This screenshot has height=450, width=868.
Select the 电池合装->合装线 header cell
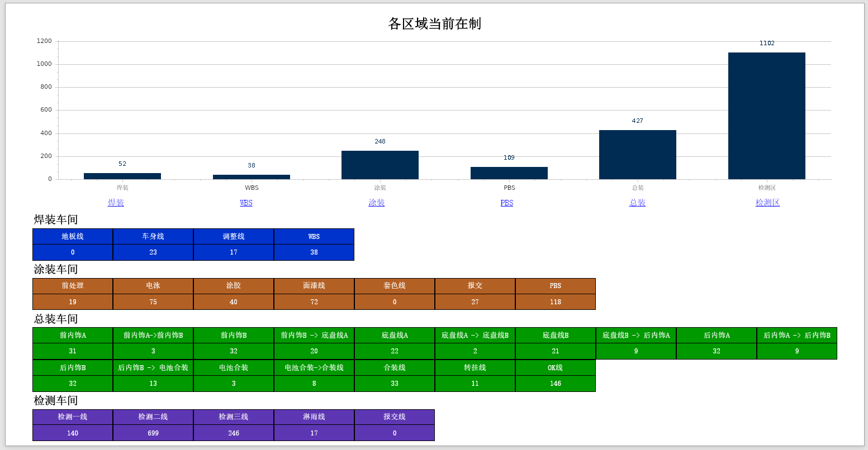314,368
